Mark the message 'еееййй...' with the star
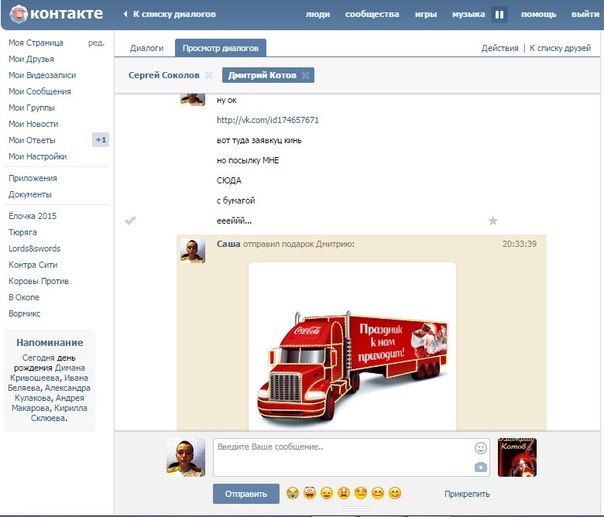604x517 pixels. click(493, 221)
